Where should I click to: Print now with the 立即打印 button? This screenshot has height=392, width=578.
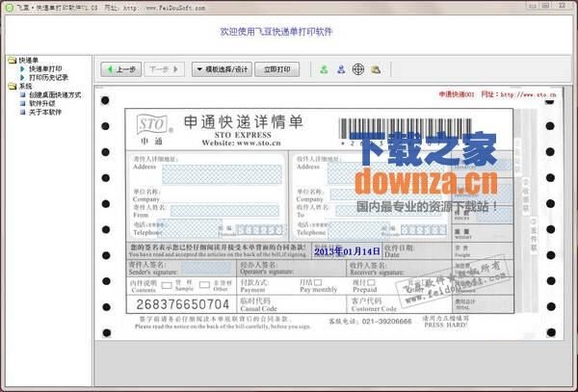[276, 69]
